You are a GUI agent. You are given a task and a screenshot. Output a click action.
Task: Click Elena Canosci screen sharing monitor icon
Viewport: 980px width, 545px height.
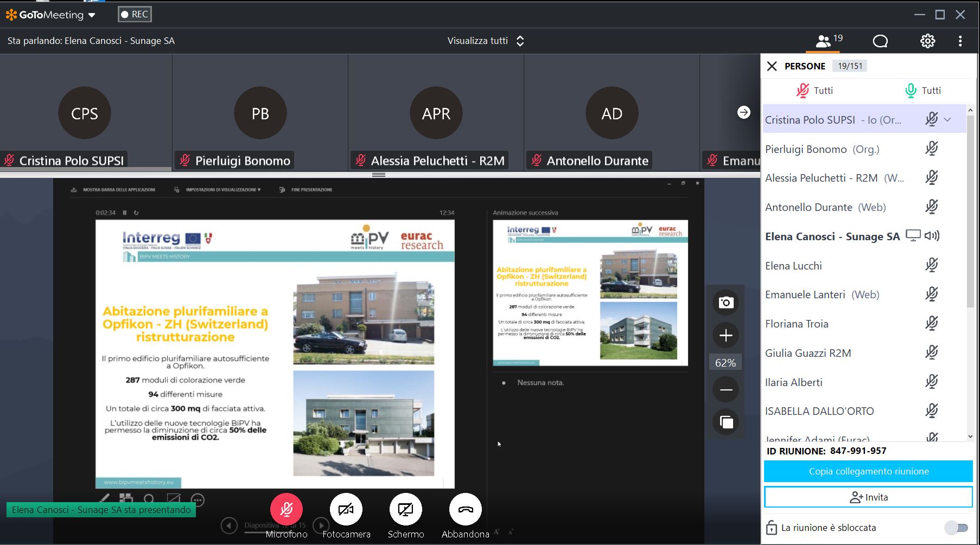pyautogui.click(x=913, y=236)
